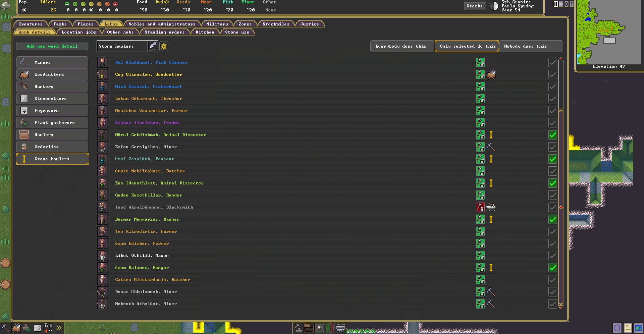The width and height of the screenshot is (644, 334).
Task: Select the Orderlies work detail
Action: [x=52, y=147]
